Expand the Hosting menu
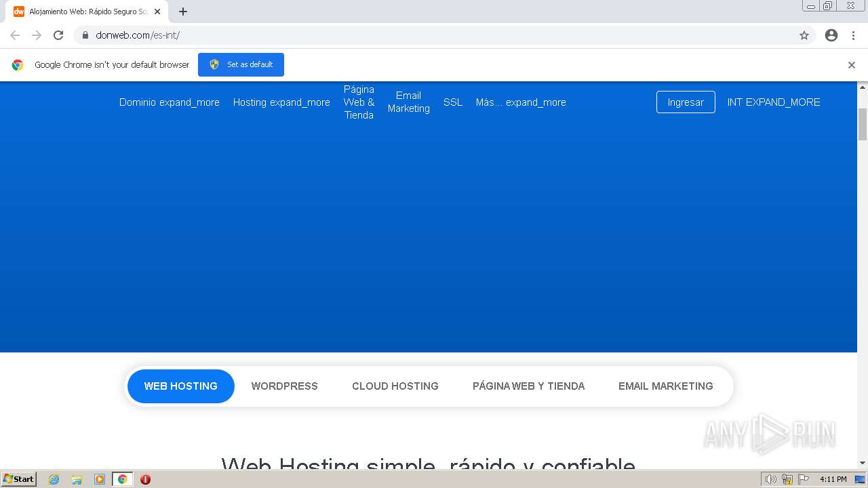 pyautogui.click(x=281, y=102)
